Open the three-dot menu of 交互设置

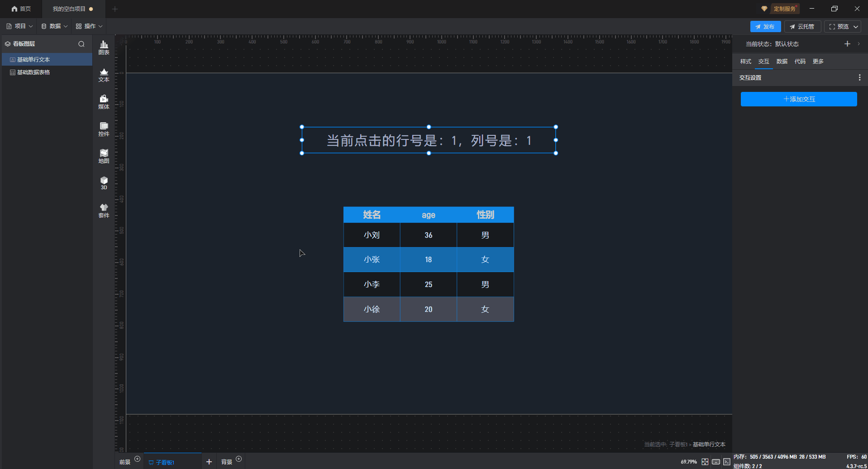point(859,78)
